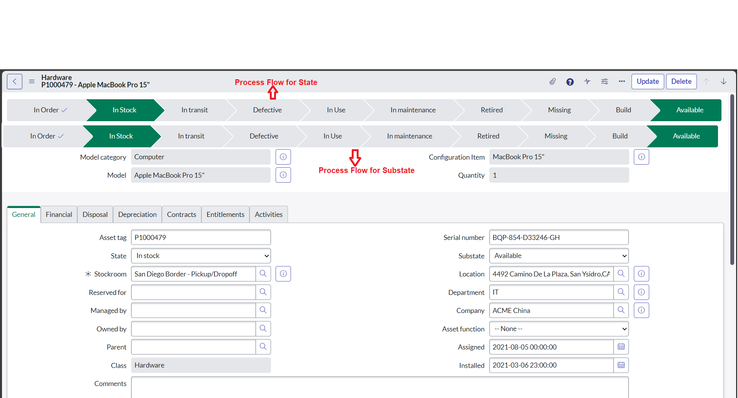This screenshot has width=738, height=398.
Task: Open Installed date calendar picker
Action: point(621,365)
